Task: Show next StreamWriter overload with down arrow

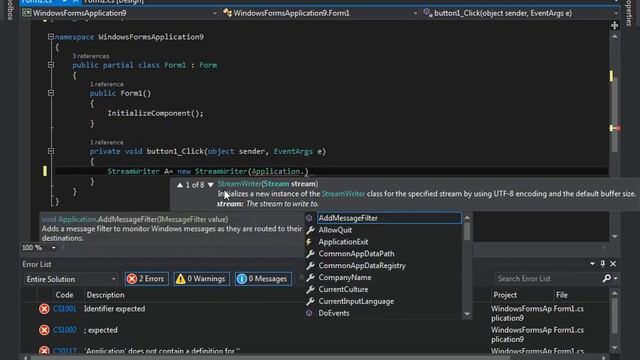Action: [211, 185]
